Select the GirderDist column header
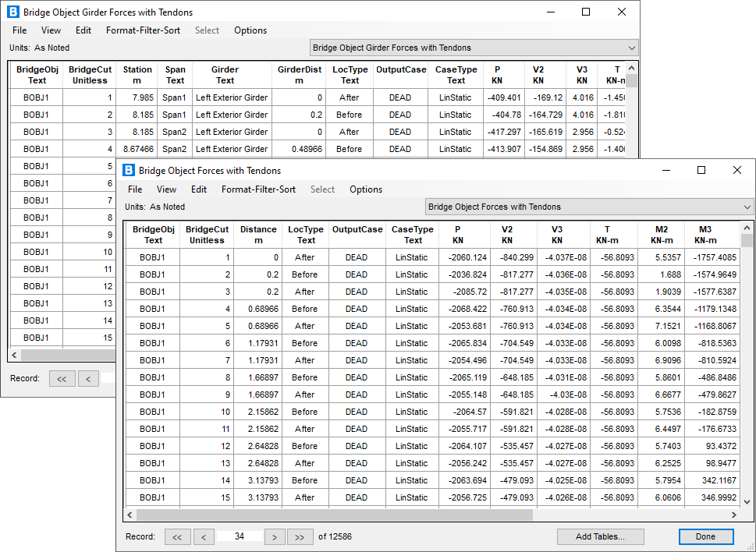Image resolution: width=756 pixels, height=552 pixels. coord(299,75)
